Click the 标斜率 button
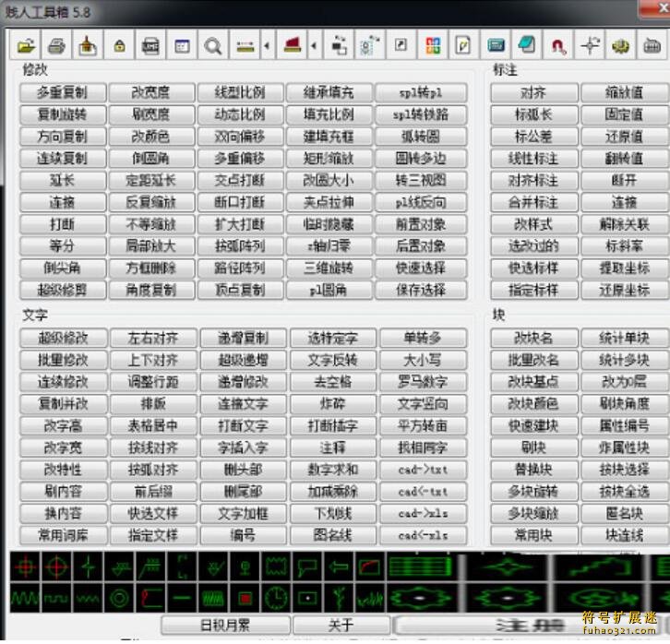The width and height of the screenshot is (670, 644). pyautogui.click(x=625, y=245)
